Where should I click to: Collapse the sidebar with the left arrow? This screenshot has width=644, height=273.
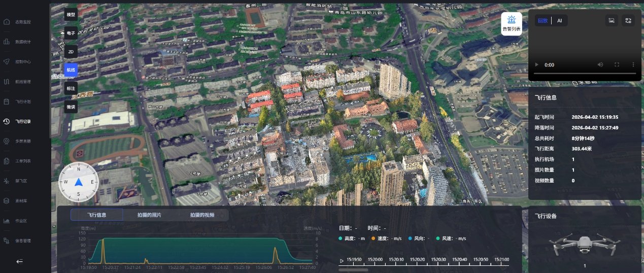(x=19, y=261)
